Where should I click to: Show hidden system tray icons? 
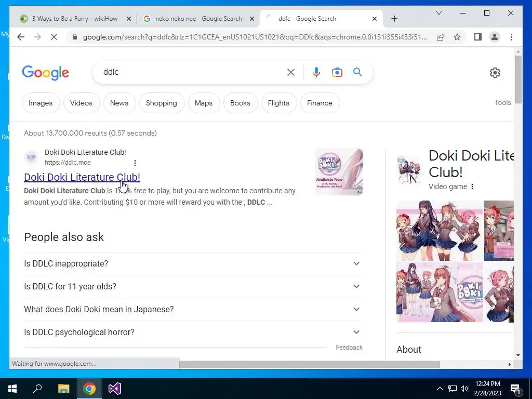point(440,389)
